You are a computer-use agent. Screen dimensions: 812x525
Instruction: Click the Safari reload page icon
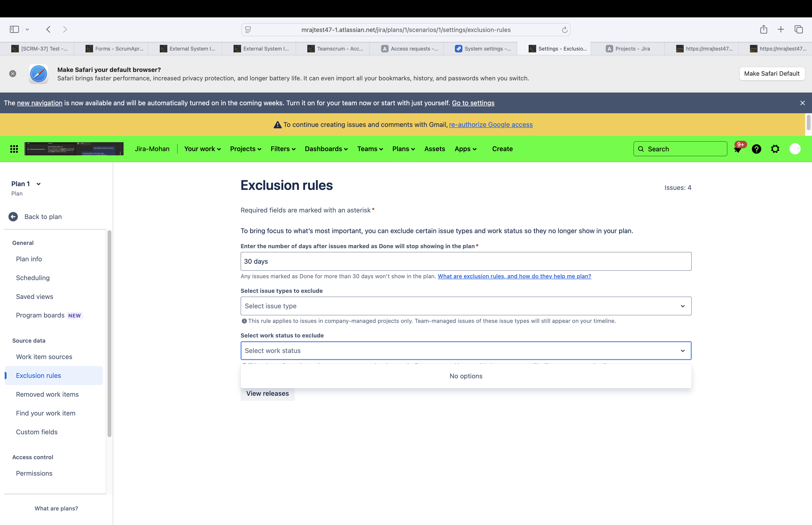coord(564,30)
